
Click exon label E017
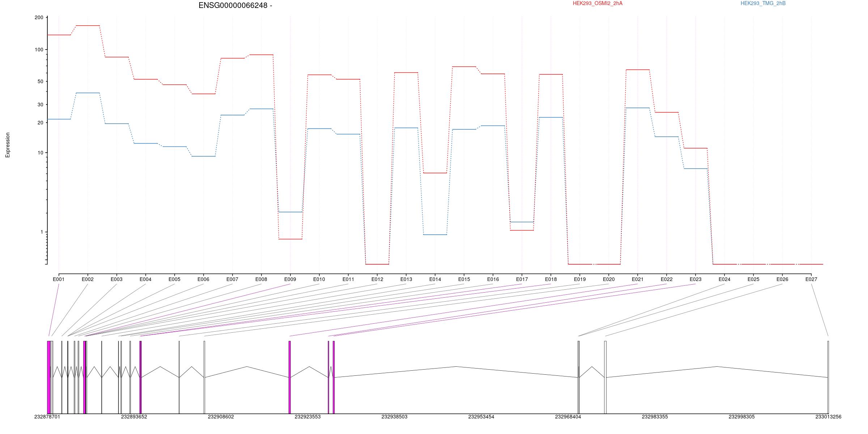coord(522,279)
